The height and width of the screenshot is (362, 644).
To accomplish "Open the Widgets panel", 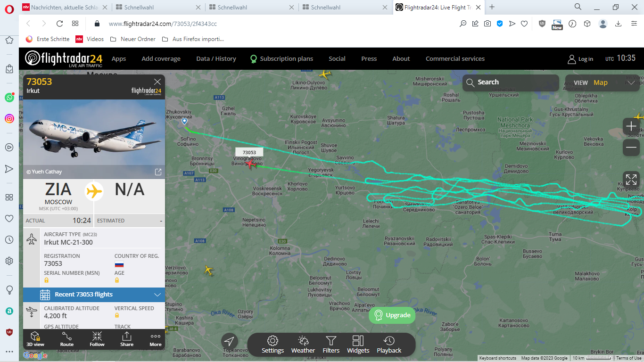I will click(x=358, y=345).
